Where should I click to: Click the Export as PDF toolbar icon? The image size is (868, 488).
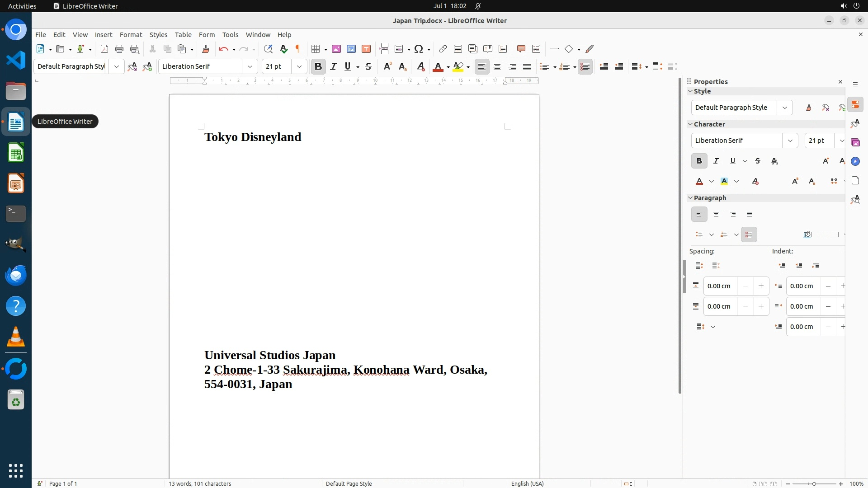pyautogui.click(x=104, y=49)
